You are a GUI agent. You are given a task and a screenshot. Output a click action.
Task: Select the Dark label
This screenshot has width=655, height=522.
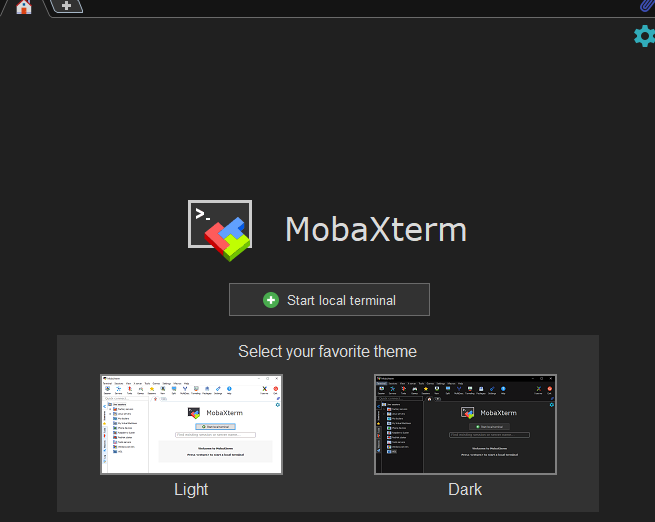click(x=465, y=489)
